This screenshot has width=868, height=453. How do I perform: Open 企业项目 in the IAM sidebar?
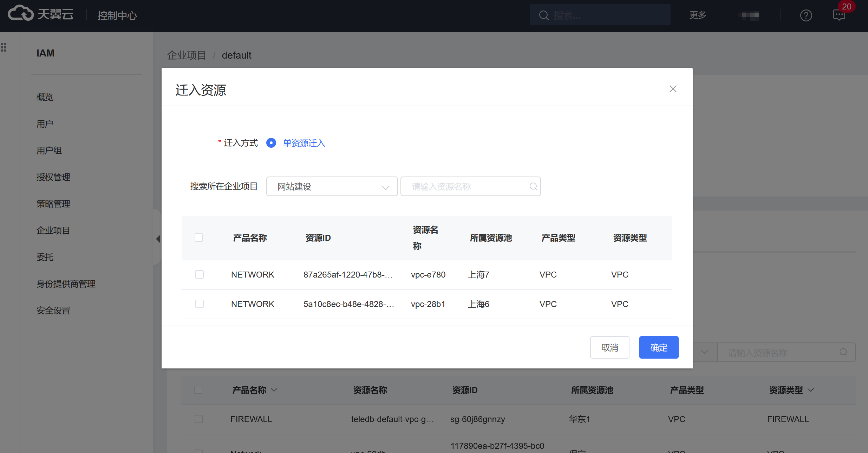tap(53, 231)
